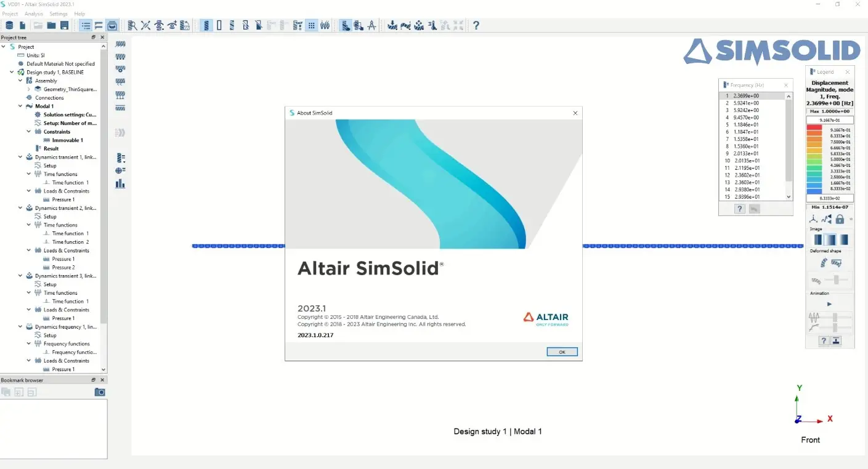Create new project with the blank page icon
Viewport: 868px width, 469px height.
(x=23, y=25)
